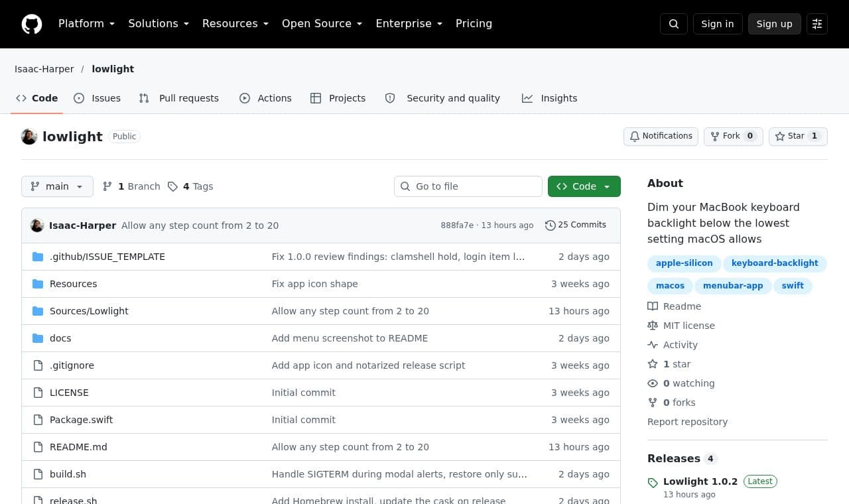The width and height of the screenshot is (849, 504).
Task: Click the tag icon beside 4 Tags
Action: [x=173, y=186]
